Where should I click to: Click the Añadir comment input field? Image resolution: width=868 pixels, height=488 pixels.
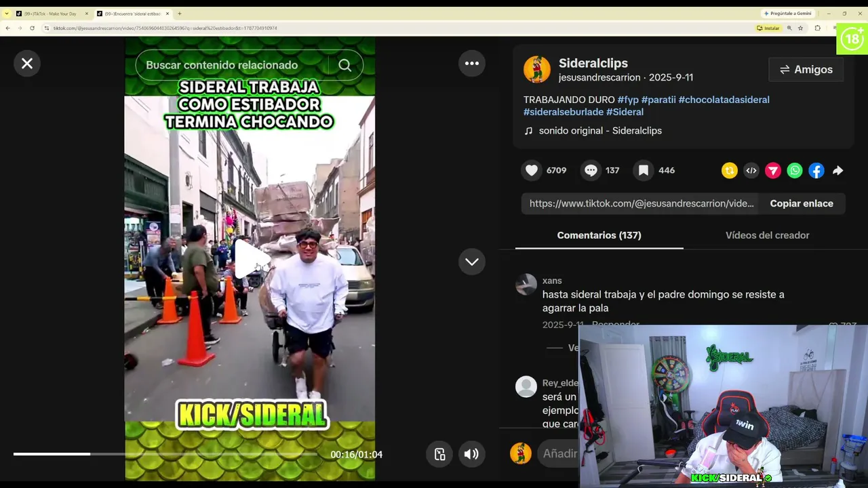tap(557, 453)
